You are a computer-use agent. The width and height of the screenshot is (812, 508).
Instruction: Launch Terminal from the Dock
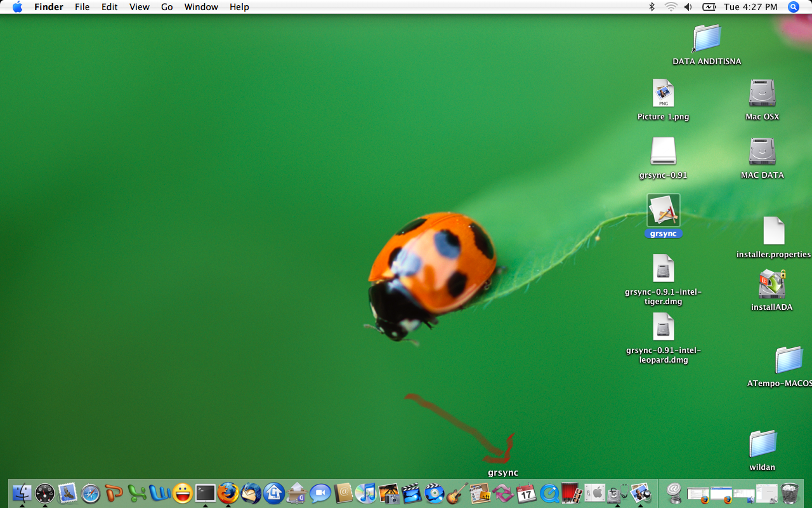point(206,493)
